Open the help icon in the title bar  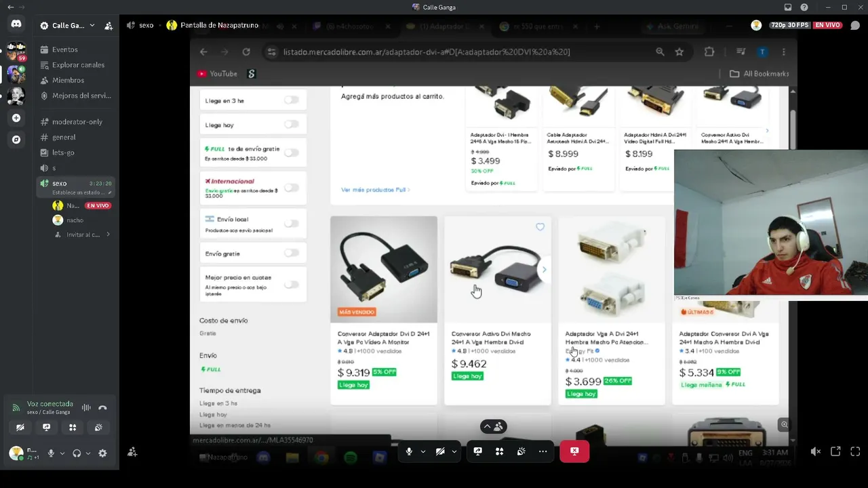804,7
